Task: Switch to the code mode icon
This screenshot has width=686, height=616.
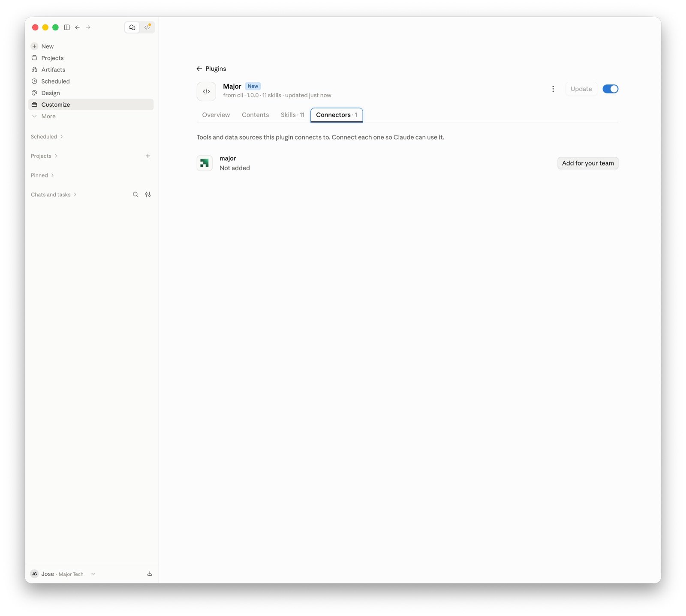Action: click(147, 27)
